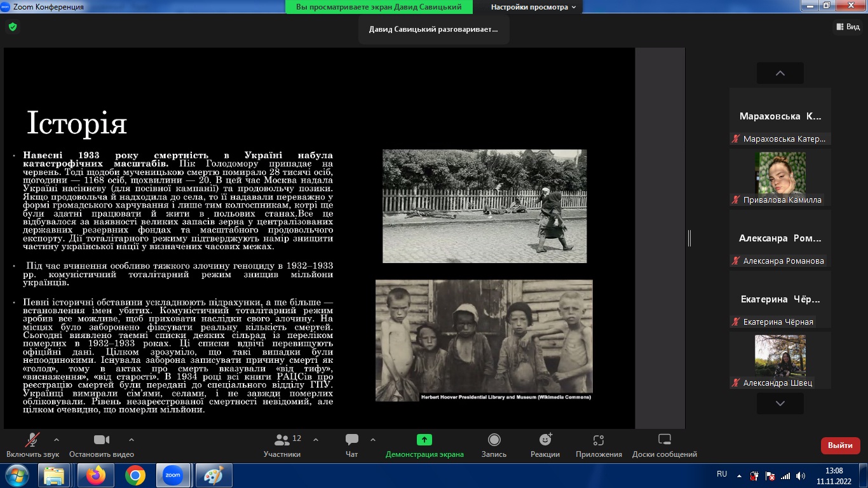Click muted mic icon beside Привалова Камилла

pos(736,200)
